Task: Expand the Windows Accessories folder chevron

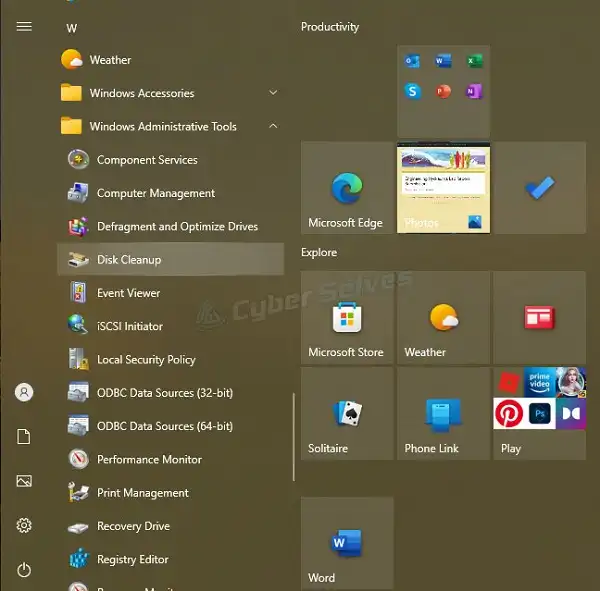Action: point(273,93)
